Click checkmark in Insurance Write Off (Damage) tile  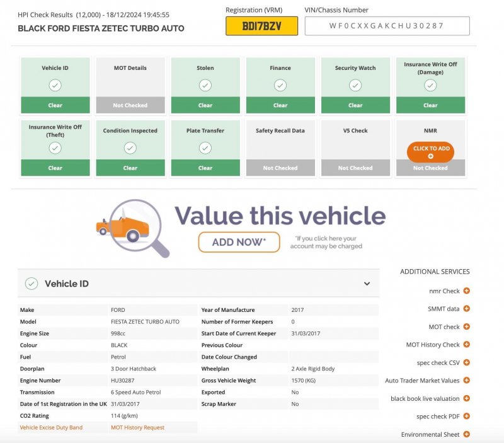(x=430, y=85)
